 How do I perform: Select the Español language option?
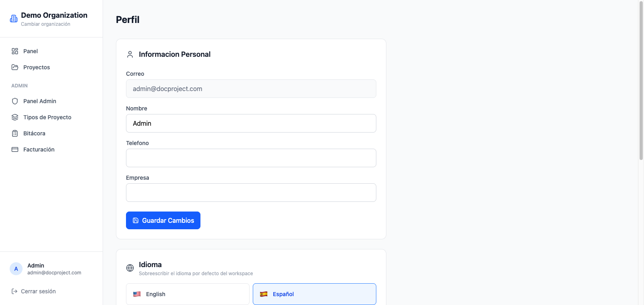[x=314, y=294]
